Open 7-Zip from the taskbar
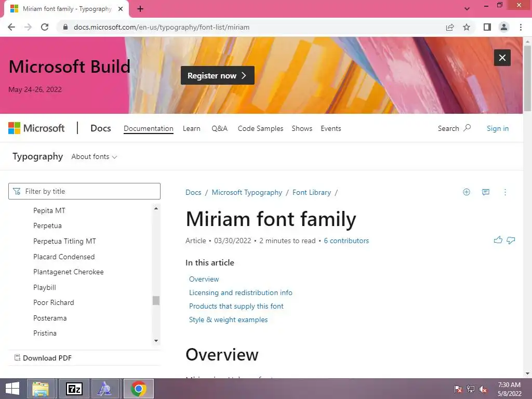 (x=74, y=389)
